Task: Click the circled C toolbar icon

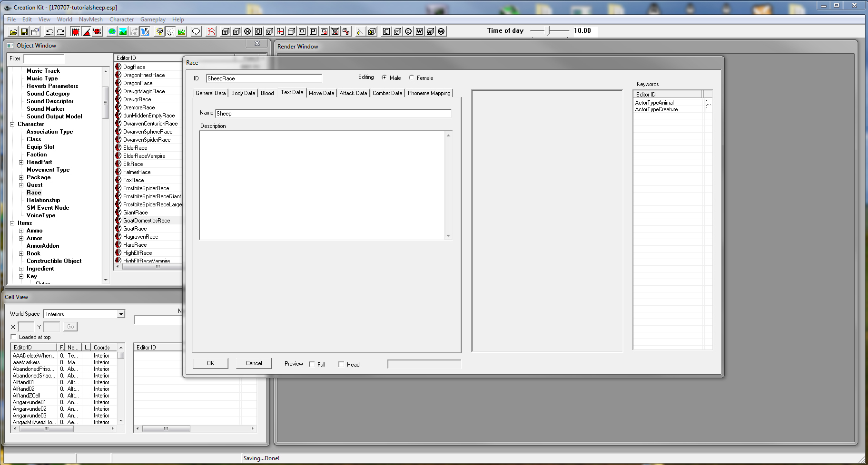Action: [408, 32]
